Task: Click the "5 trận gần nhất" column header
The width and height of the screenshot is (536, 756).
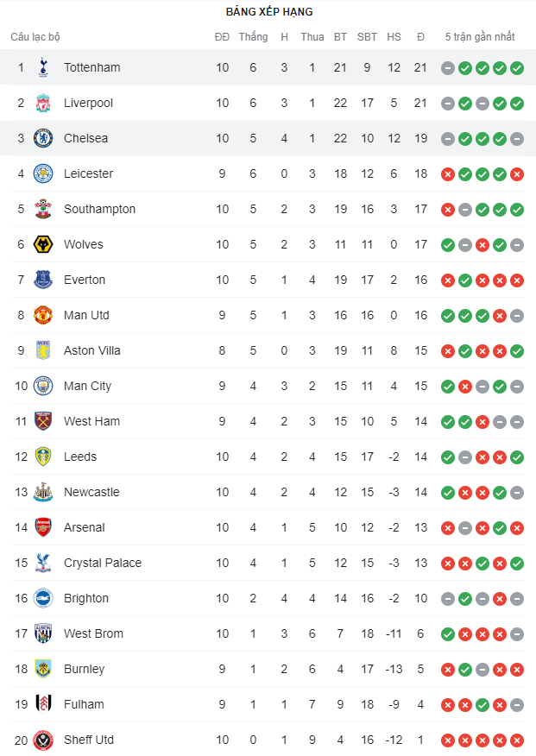Action: 480,37
